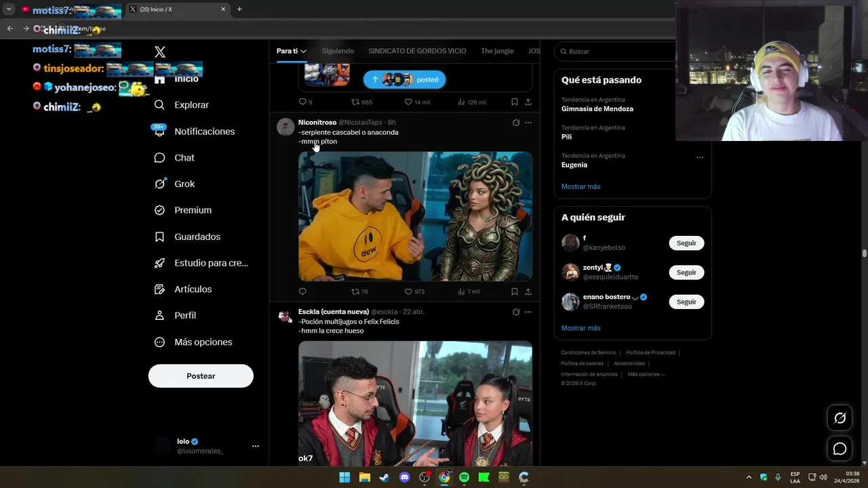Screen dimensions: 868x488
Task: Switch to The jungle tab
Action: click(x=497, y=51)
